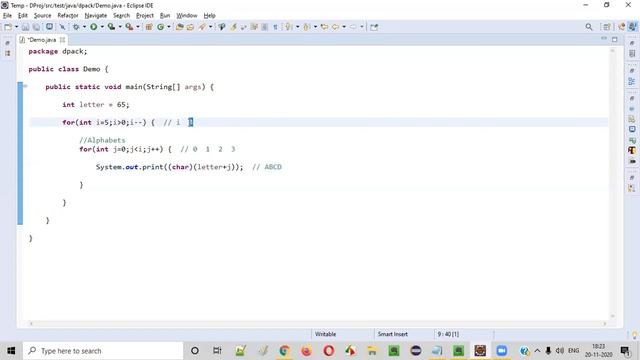Open the File menu

pyautogui.click(x=7, y=16)
